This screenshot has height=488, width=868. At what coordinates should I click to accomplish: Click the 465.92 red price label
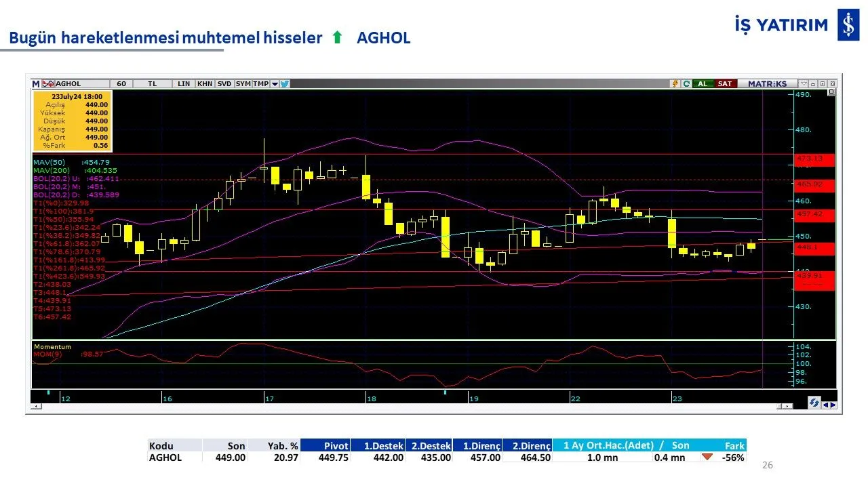pos(814,184)
